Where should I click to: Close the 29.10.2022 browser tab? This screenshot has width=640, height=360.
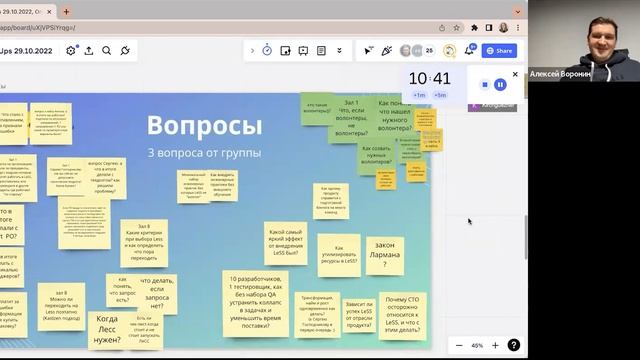tap(49, 12)
